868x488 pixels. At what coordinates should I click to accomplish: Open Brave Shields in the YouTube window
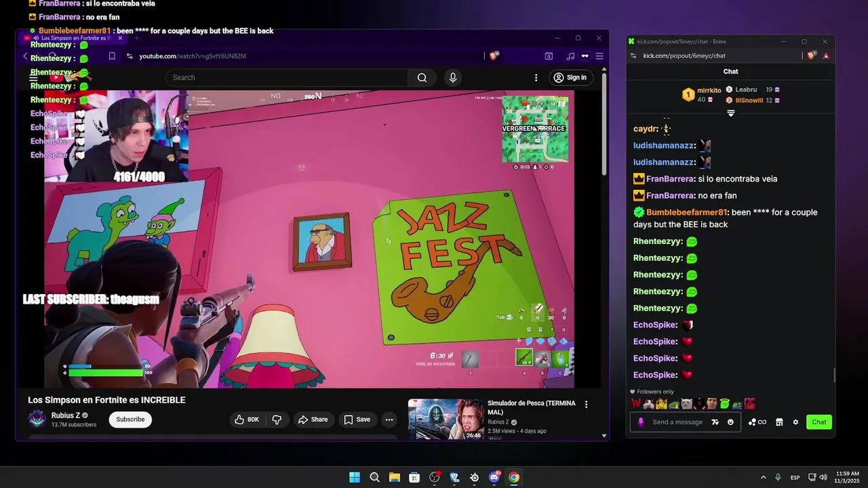(x=494, y=56)
